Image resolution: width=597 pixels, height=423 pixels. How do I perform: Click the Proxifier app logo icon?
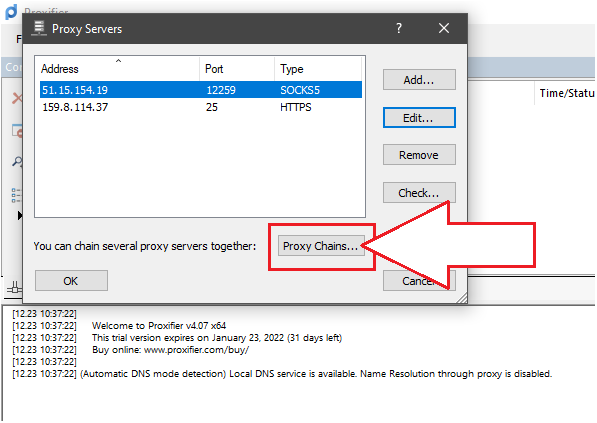[11, 11]
